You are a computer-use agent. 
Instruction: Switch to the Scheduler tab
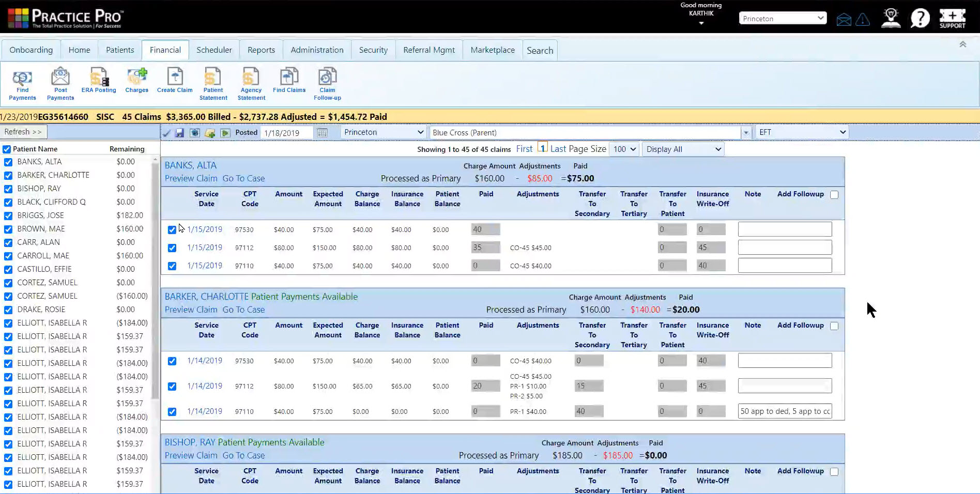[x=214, y=50]
